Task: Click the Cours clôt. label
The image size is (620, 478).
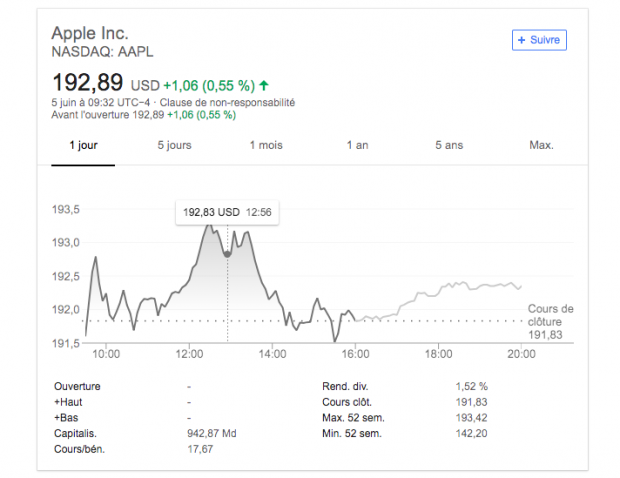Action: coord(347,402)
